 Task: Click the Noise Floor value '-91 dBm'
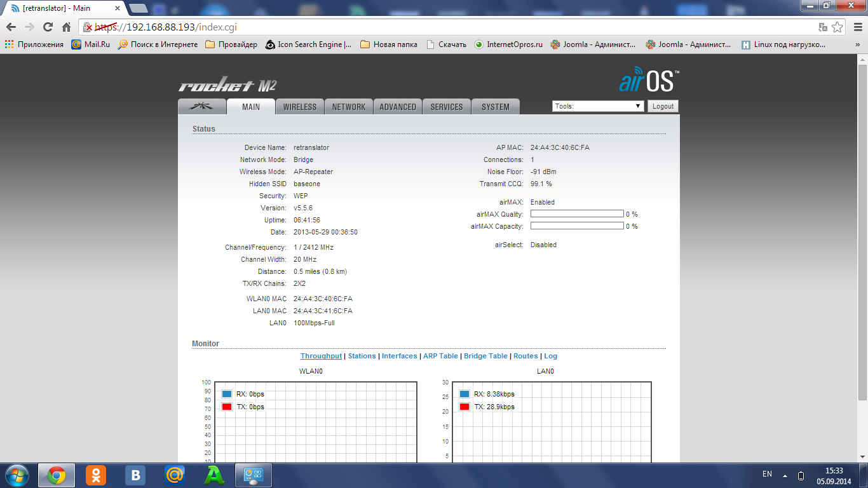pyautogui.click(x=543, y=172)
